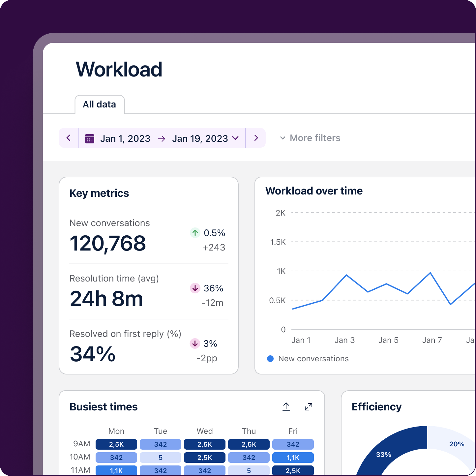The image size is (476, 476).
Task: Export the Busiest times card
Action: [286, 407]
